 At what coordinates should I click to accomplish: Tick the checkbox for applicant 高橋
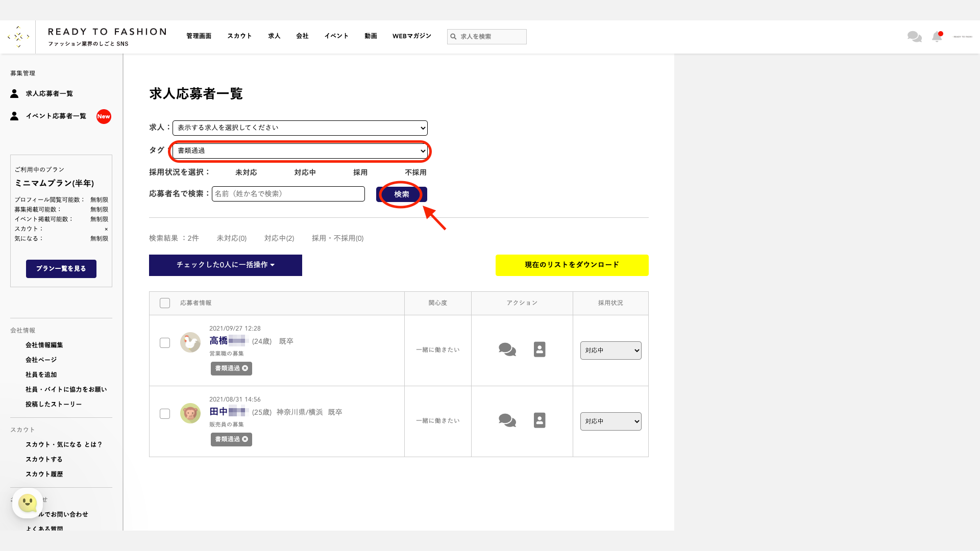point(165,343)
